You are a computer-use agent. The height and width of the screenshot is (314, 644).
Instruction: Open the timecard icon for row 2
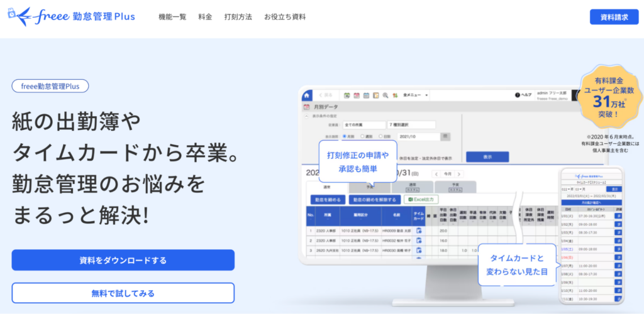(418, 240)
